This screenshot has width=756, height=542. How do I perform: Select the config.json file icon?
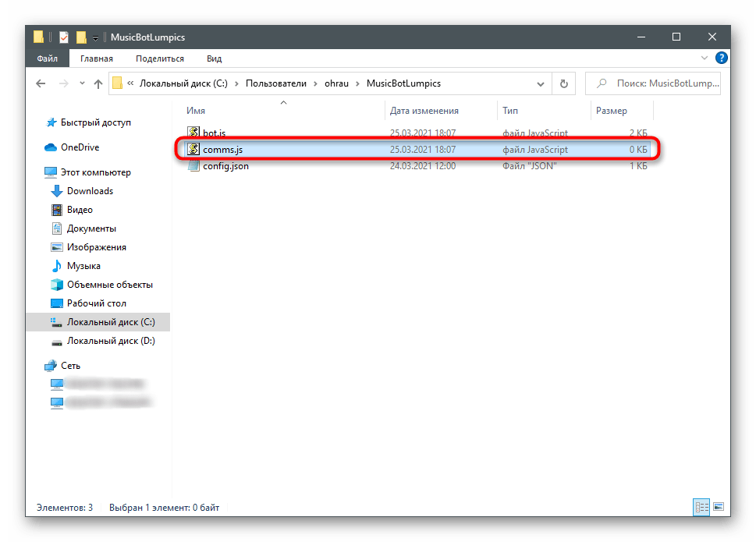coord(194,166)
